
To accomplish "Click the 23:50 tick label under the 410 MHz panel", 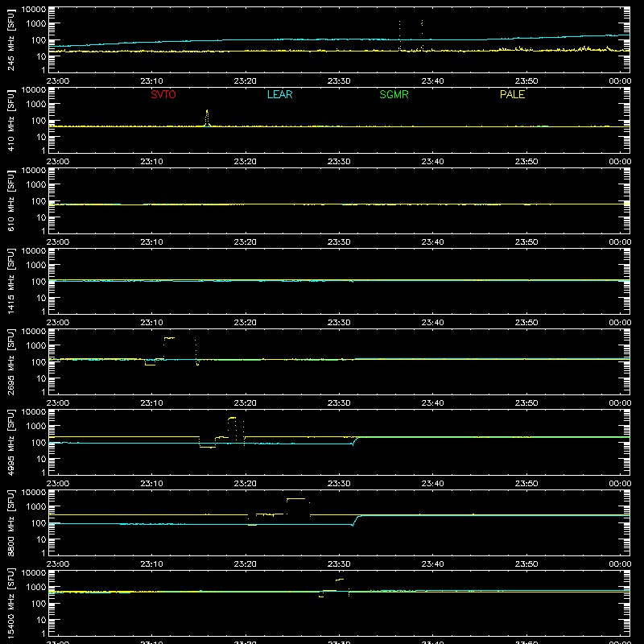I will point(526,162).
